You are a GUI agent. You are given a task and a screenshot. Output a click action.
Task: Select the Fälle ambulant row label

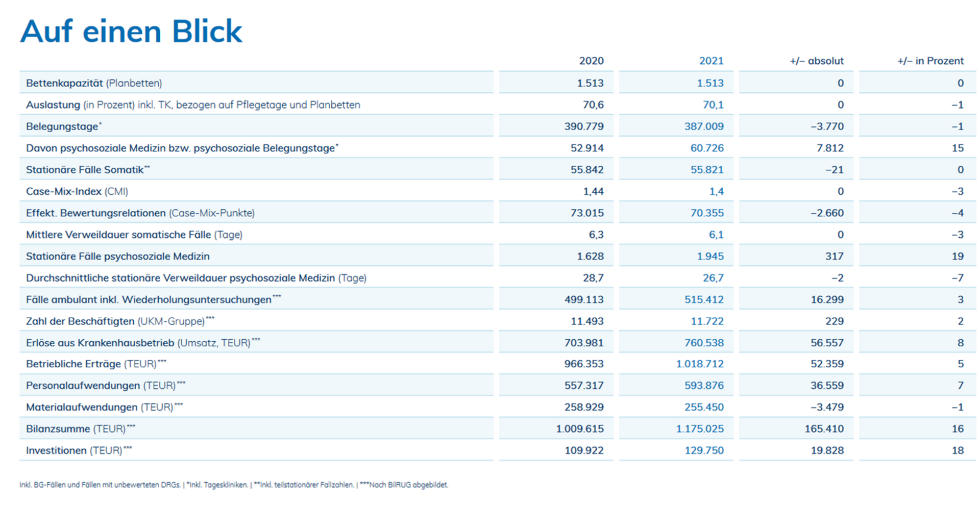(x=154, y=299)
